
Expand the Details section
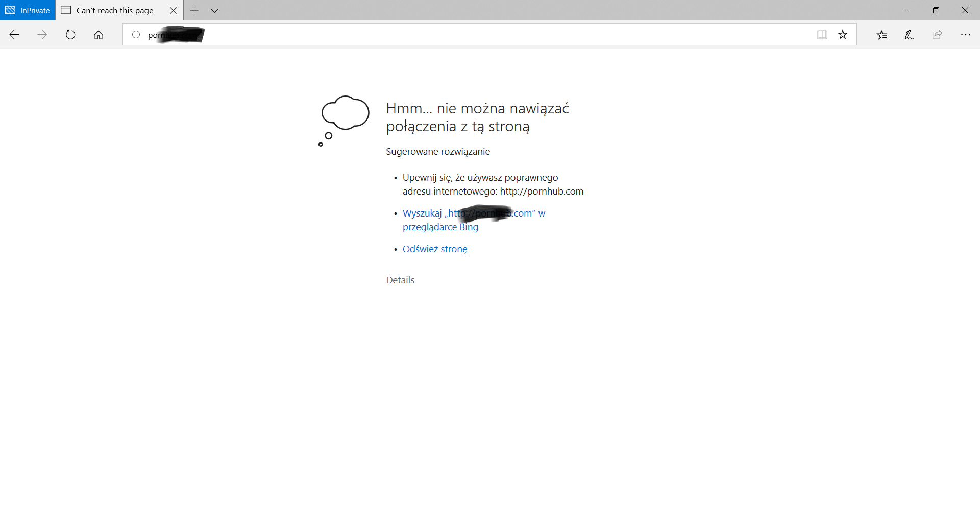point(400,280)
